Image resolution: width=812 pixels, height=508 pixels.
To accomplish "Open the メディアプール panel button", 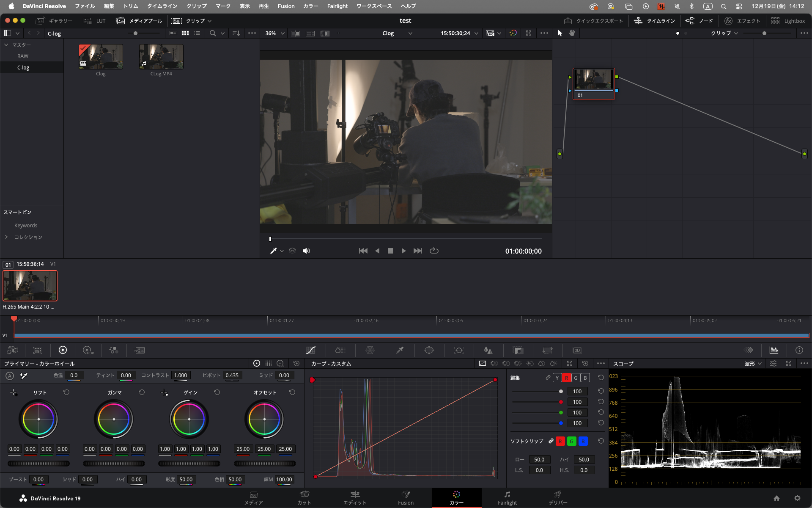I will (140, 21).
